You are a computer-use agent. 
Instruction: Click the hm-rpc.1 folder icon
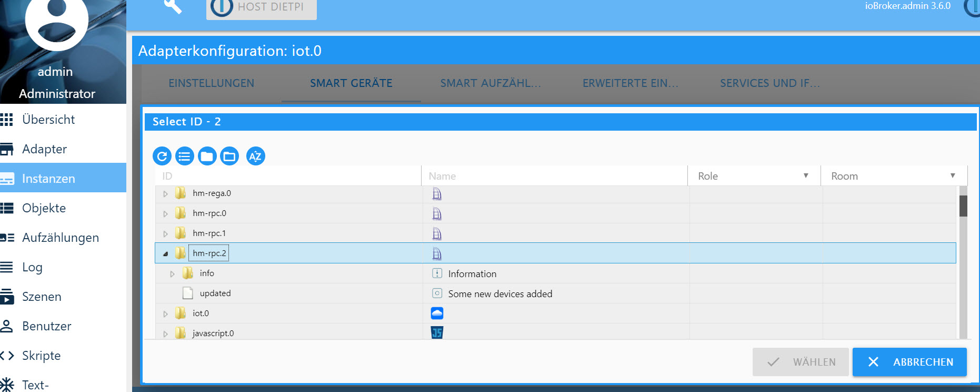coord(181,233)
